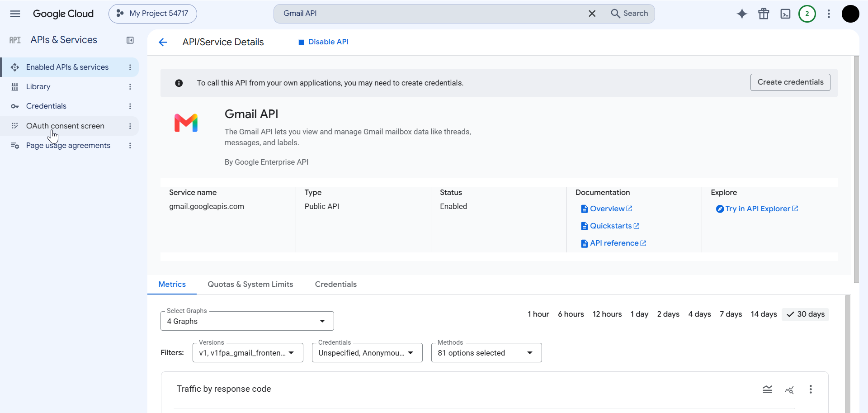Screen dimensions: 868x413
Task: Click the Public API type value
Action: pos(322,206)
